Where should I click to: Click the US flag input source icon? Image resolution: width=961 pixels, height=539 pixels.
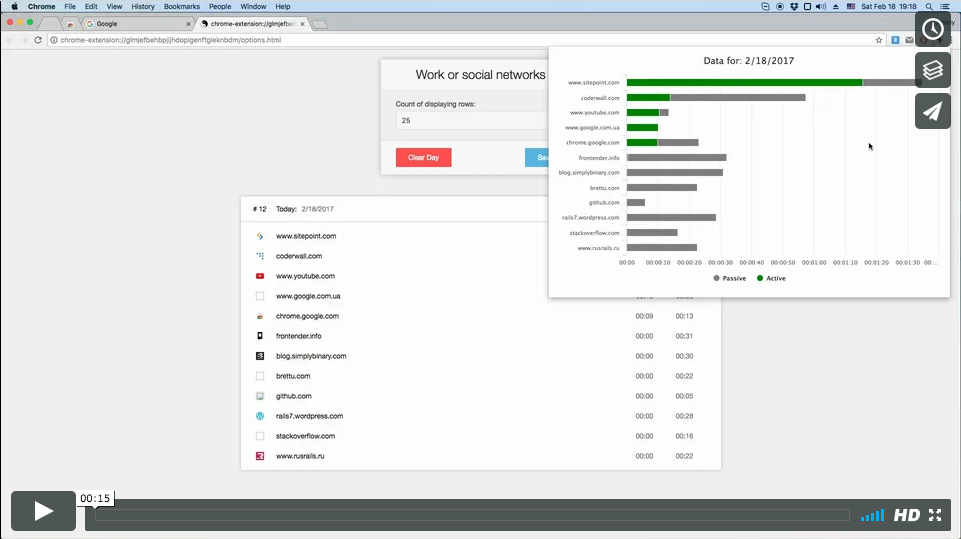851,6
